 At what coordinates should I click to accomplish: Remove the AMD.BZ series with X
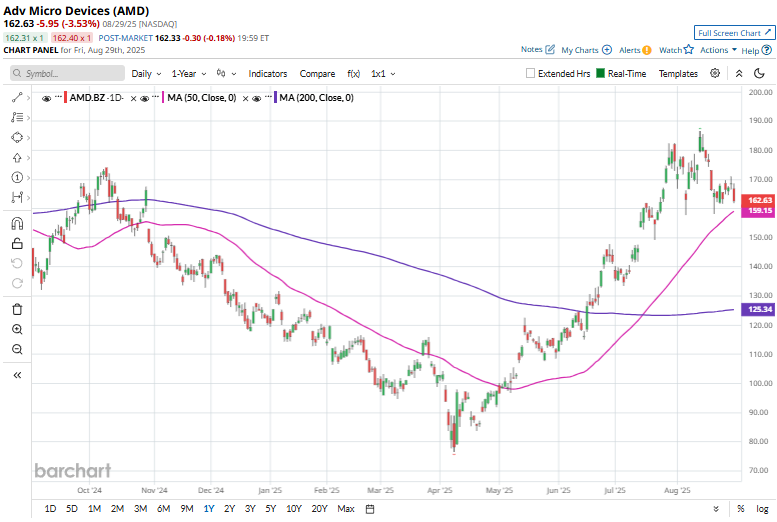133,99
